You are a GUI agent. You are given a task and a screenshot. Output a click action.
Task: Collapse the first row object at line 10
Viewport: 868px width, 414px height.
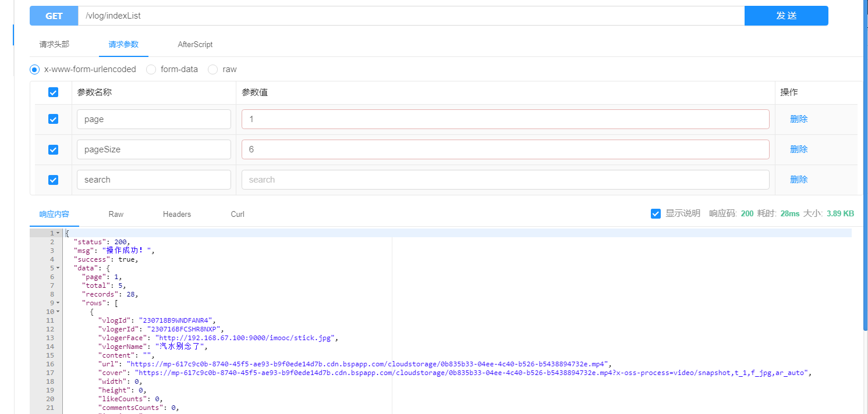tap(58, 312)
